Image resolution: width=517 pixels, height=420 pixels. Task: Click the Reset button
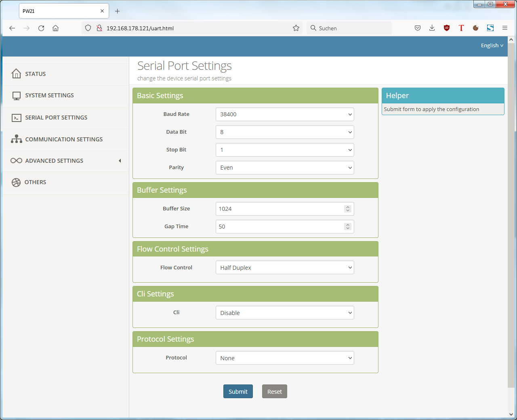click(x=275, y=392)
